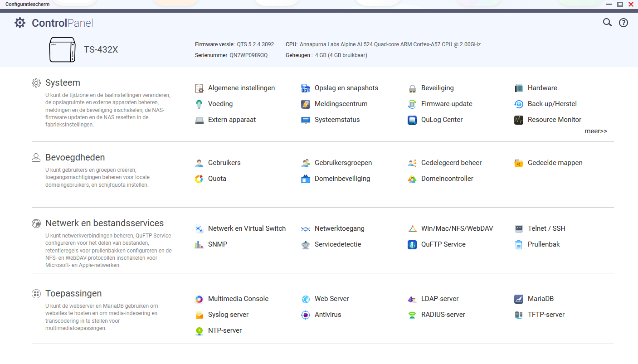The height and width of the screenshot is (364, 638).
Task: Click the ControlPanel gear logo
Action: click(x=20, y=23)
